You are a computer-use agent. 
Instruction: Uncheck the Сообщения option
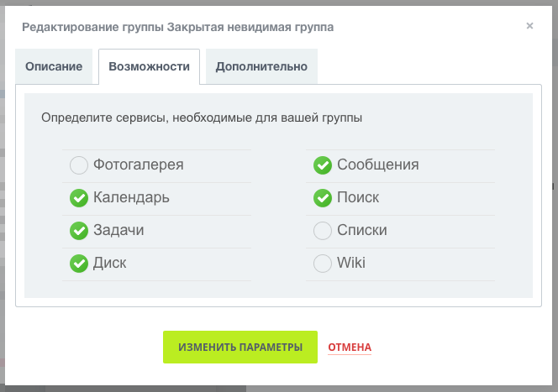(x=323, y=165)
